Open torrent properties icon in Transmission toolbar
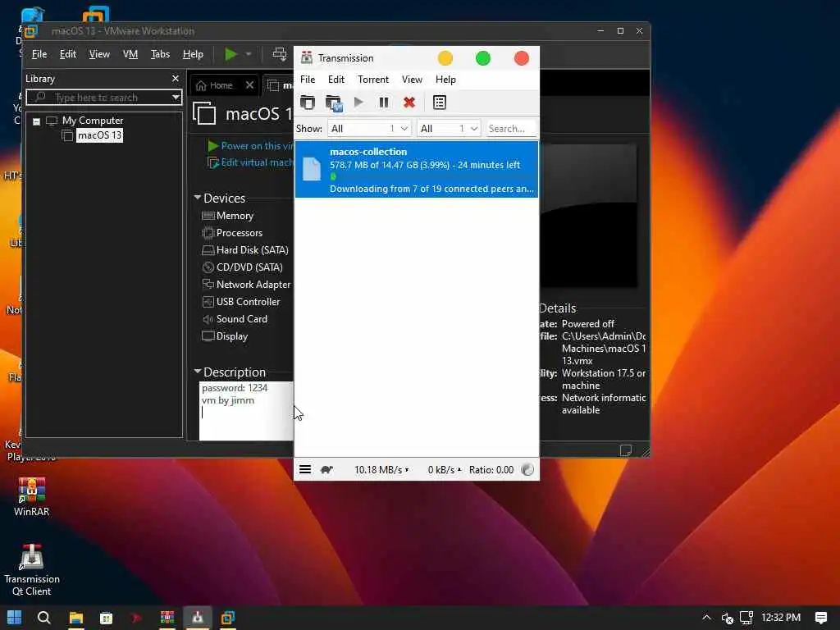This screenshot has width=840, height=630. pyautogui.click(x=440, y=103)
